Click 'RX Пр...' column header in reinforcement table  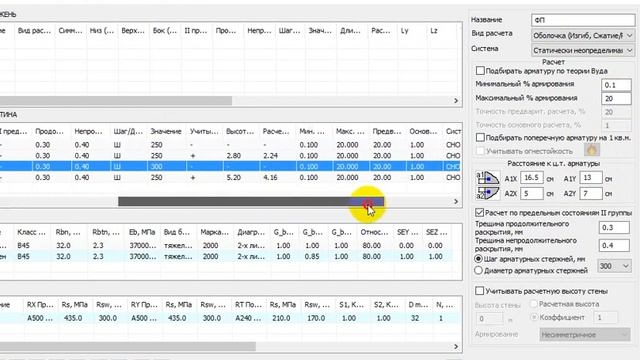click(x=40, y=304)
